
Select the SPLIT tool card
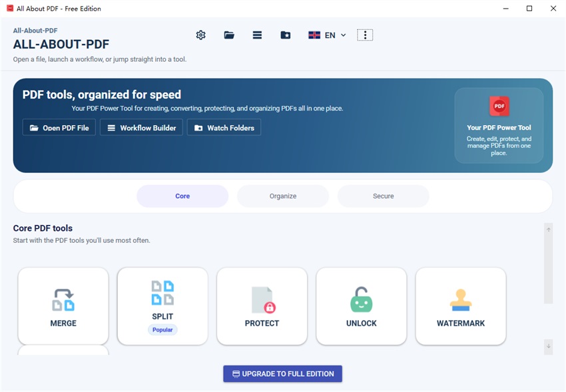[162, 306]
